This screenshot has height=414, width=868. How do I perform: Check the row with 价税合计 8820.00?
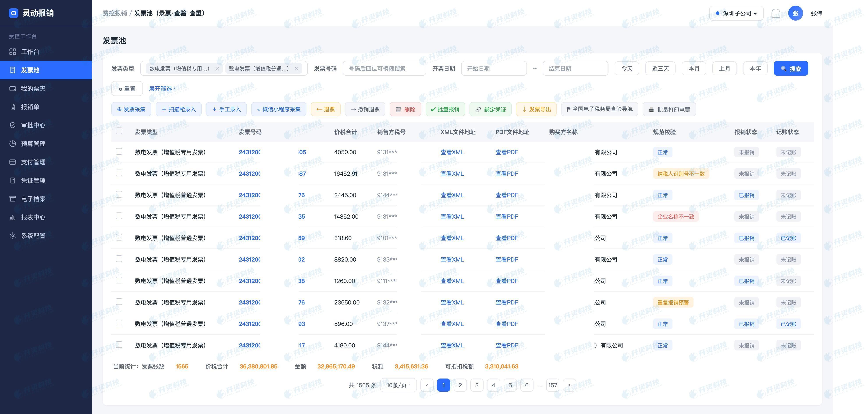(119, 259)
